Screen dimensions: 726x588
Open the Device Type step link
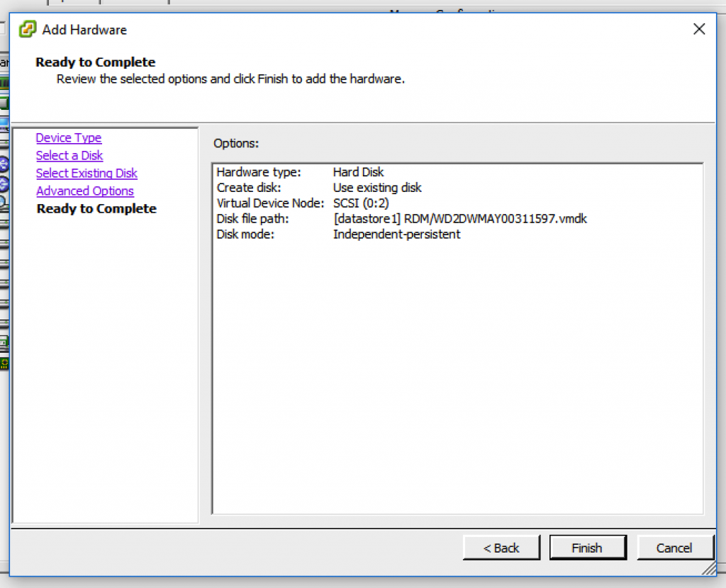69,138
